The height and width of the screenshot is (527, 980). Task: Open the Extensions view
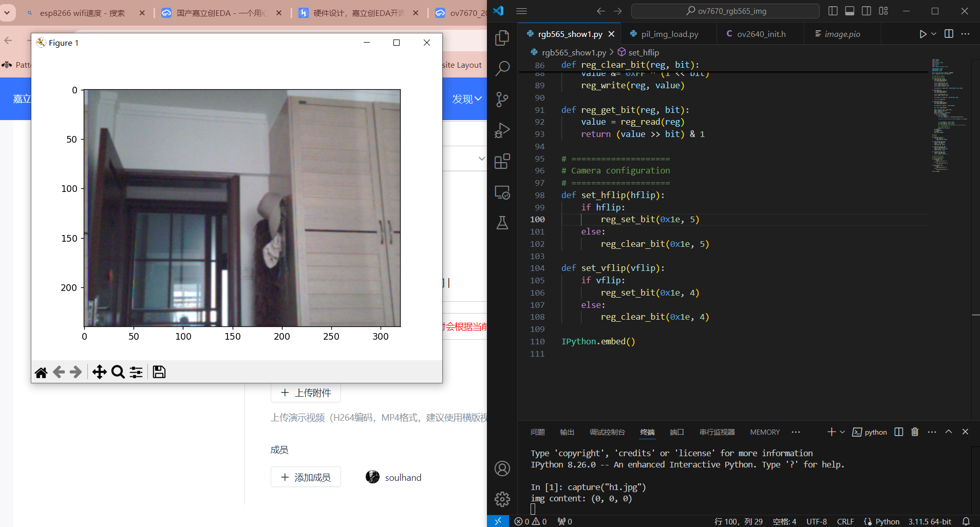coord(502,161)
